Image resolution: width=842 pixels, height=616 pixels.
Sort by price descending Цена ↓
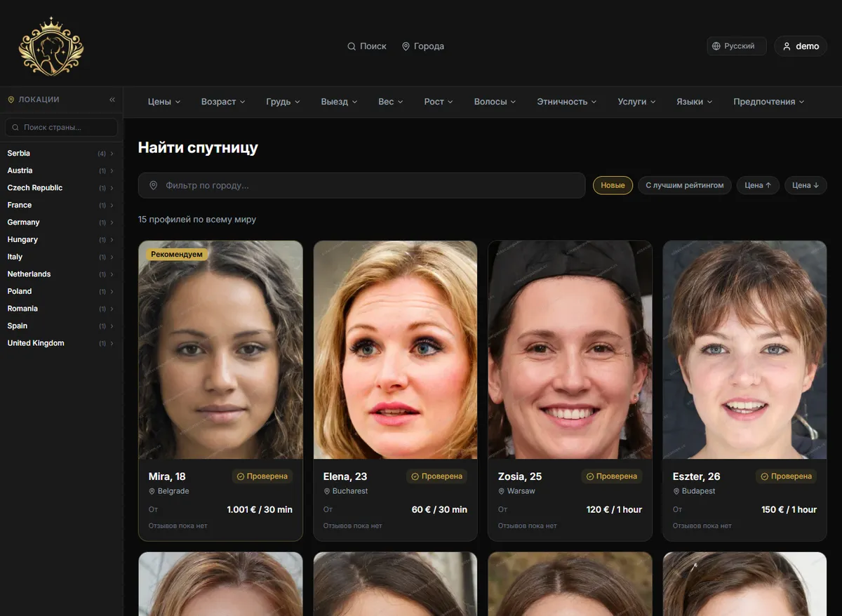pos(806,185)
